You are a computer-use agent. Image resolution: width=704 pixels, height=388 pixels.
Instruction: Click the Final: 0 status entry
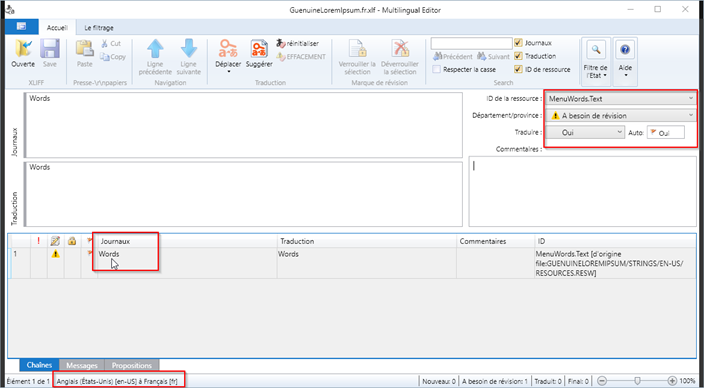[x=579, y=381]
